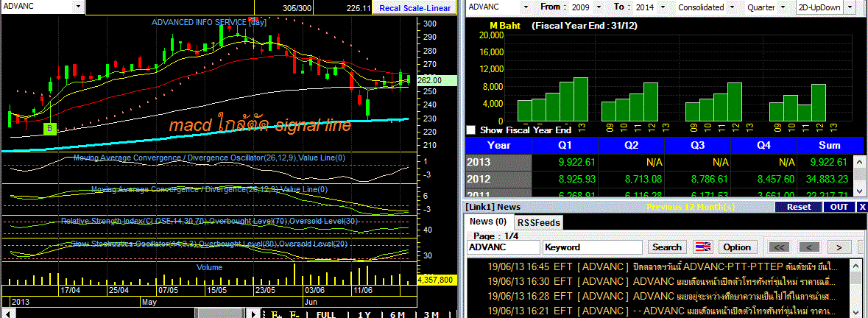Open the chart symbol ADVANC dropdown
Image resolution: width=868 pixels, height=318 pixels.
[x=77, y=7]
